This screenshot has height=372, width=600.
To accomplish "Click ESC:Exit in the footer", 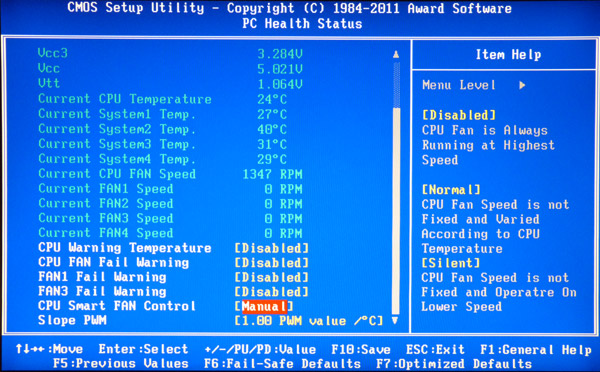I will 435,349.
